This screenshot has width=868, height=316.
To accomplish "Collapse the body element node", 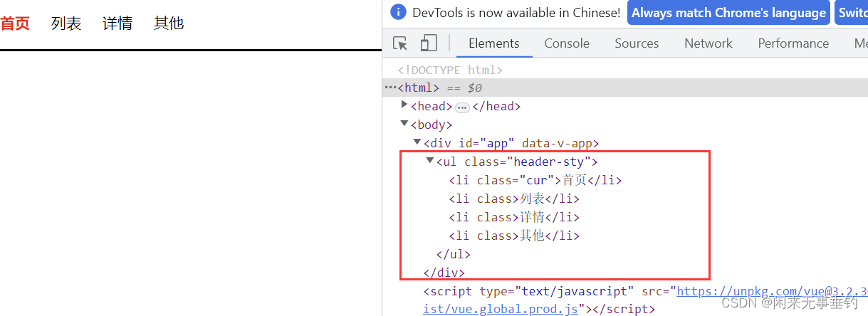I will 404,124.
